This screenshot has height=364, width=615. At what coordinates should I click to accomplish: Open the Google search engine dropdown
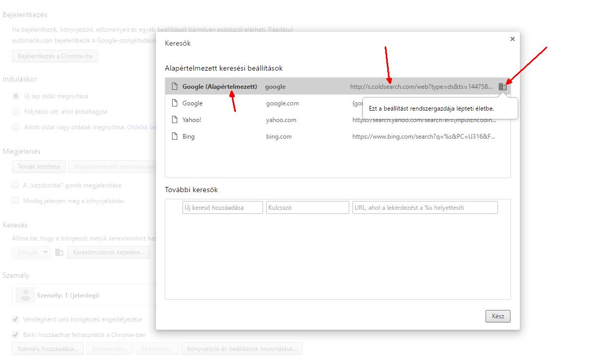31,252
